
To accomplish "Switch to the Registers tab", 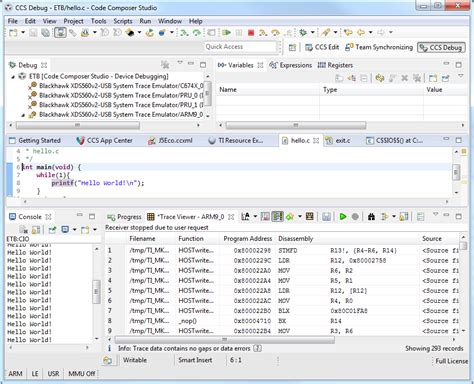I will (335, 65).
